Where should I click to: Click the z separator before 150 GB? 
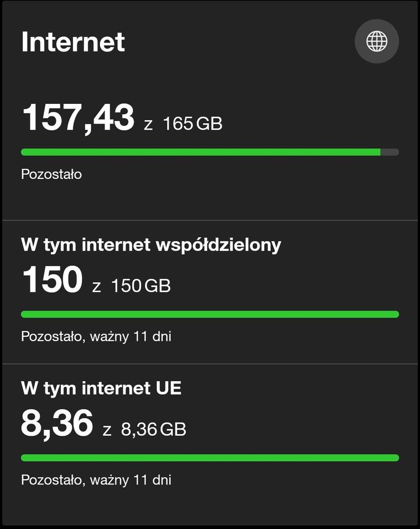(x=96, y=287)
